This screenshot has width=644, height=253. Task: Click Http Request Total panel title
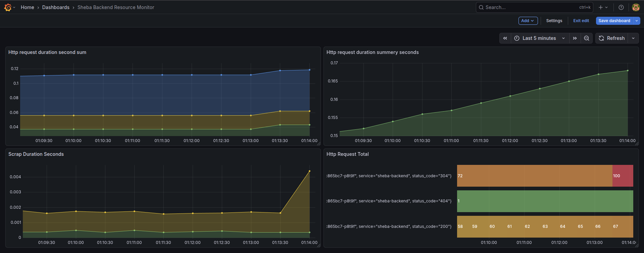coord(347,154)
